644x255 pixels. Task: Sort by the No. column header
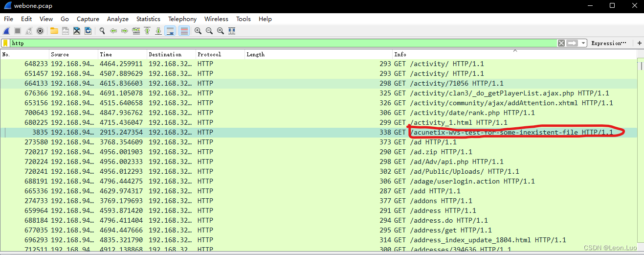tap(24, 54)
